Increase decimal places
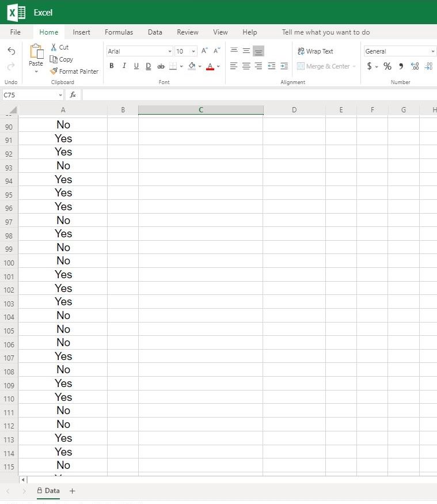The height and width of the screenshot is (504, 437). coord(415,66)
